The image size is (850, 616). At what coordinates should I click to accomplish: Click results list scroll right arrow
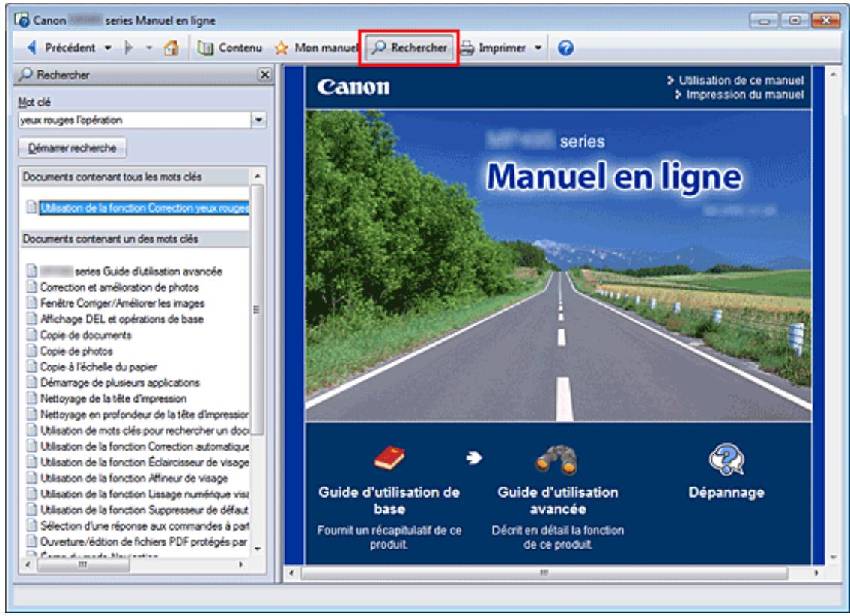[x=241, y=564]
